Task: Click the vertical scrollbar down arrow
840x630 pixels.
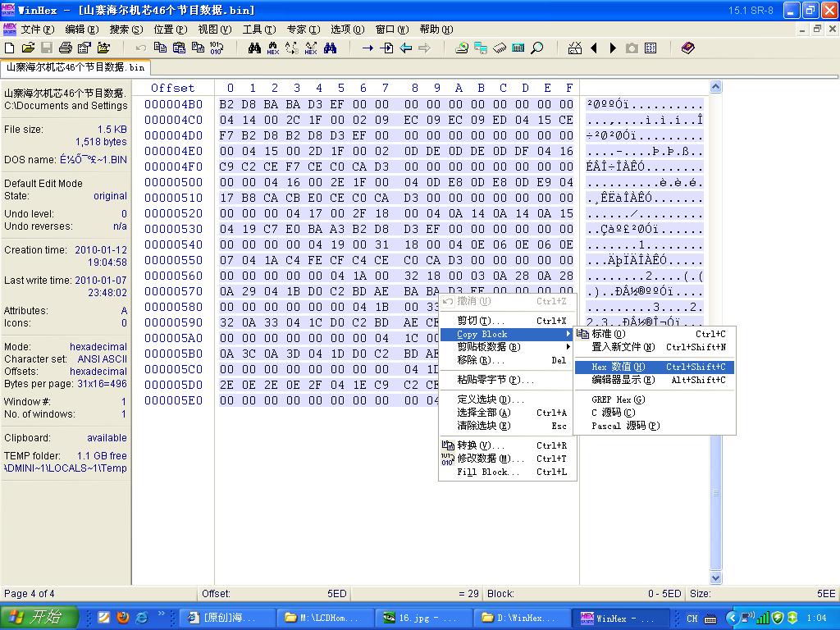Action: click(x=715, y=578)
